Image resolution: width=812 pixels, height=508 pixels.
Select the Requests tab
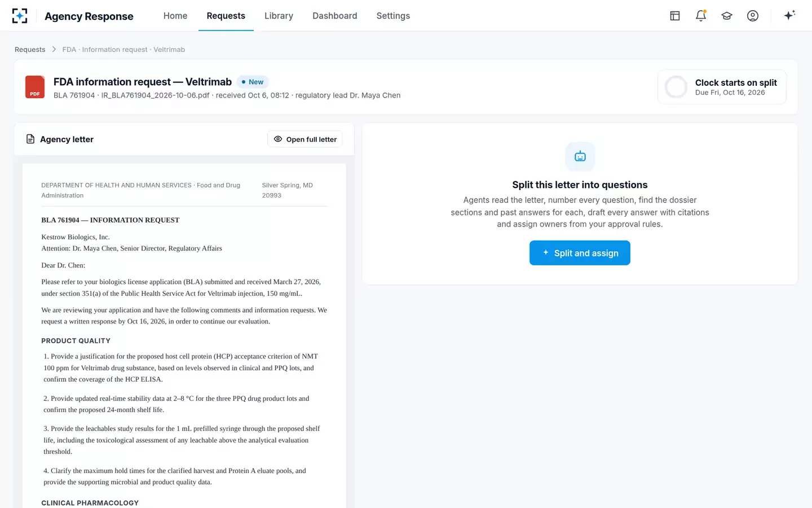click(226, 16)
